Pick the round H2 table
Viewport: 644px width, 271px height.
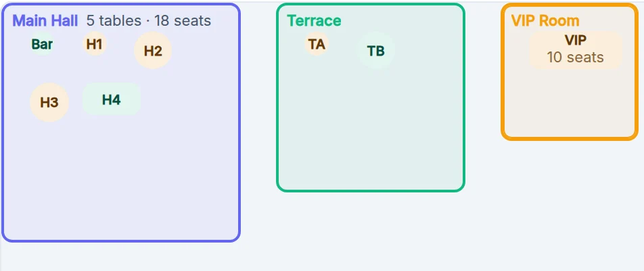tap(153, 51)
